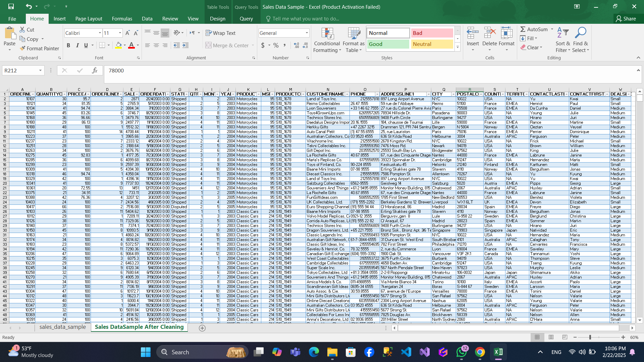Switch to Normal view in status bar
644x362 pixels.
pos(537,337)
